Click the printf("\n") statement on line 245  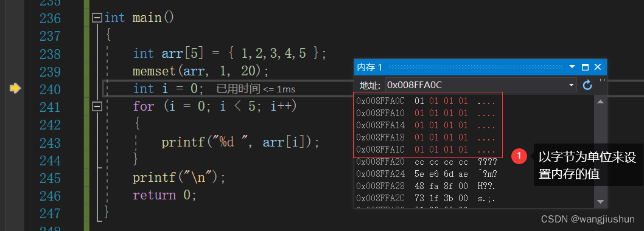point(180,178)
